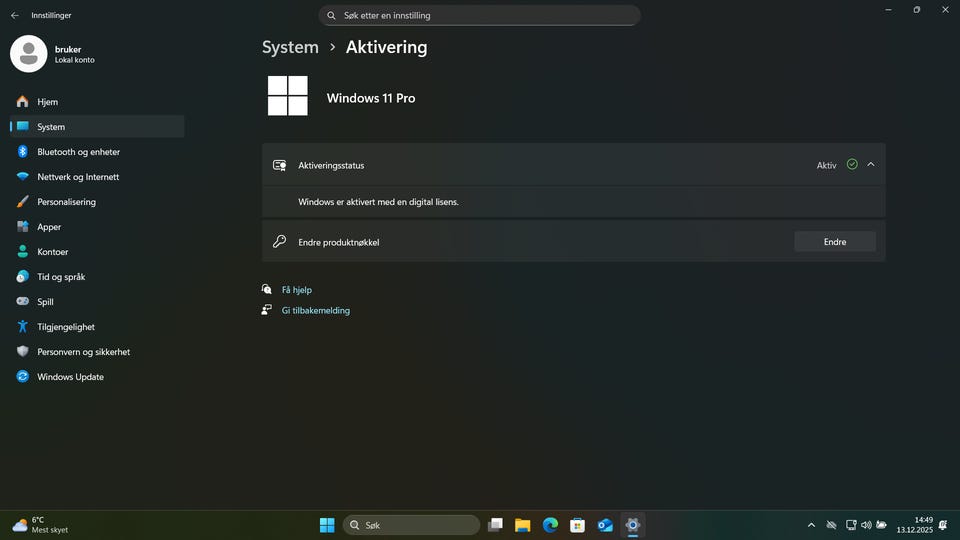Image resolution: width=960 pixels, height=540 pixels.
Task: Click the key icon beside Endre produktnøkkel
Action: (280, 242)
